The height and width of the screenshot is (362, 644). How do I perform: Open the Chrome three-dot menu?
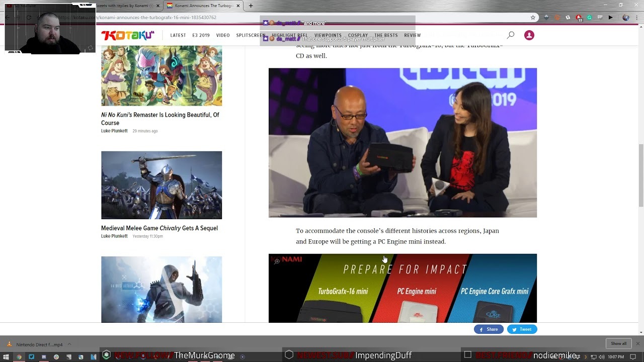[x=637, y=18]
